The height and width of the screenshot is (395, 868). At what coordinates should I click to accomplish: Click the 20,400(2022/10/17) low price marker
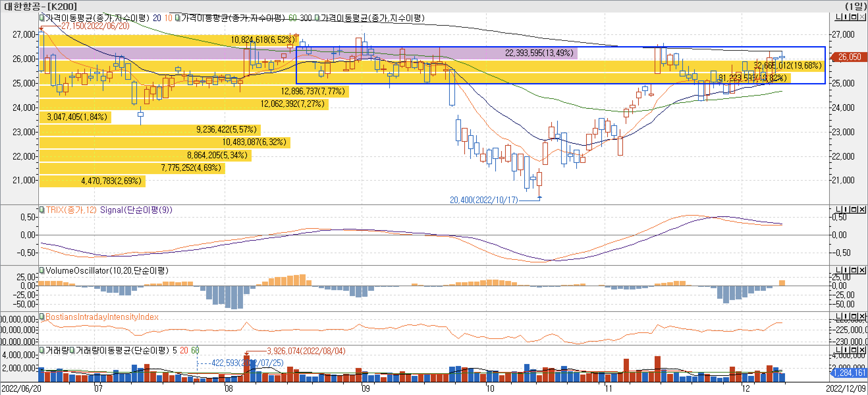(x=483, y=200)
